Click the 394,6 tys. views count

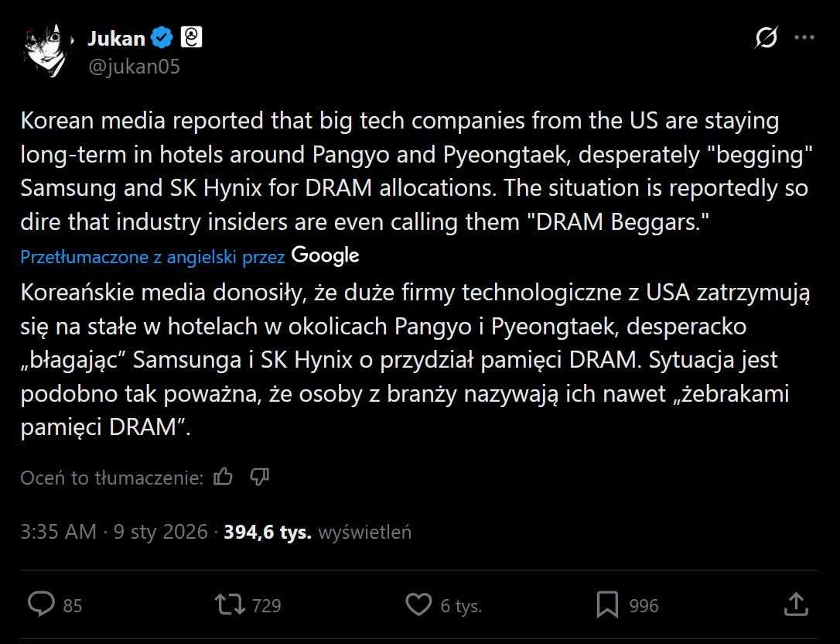point(268,532)
